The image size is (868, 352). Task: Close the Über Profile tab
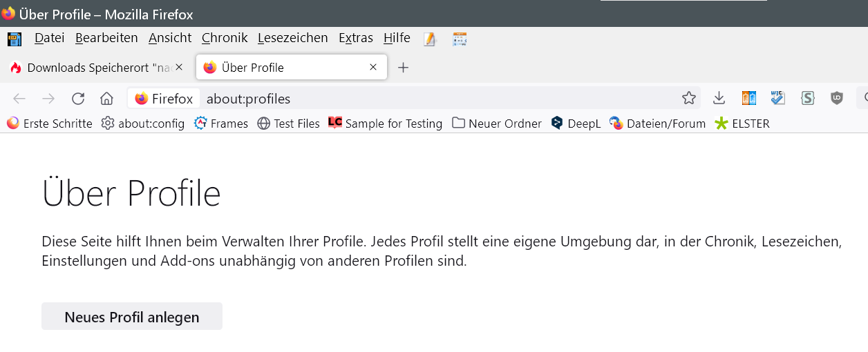[x=373, y=68]
